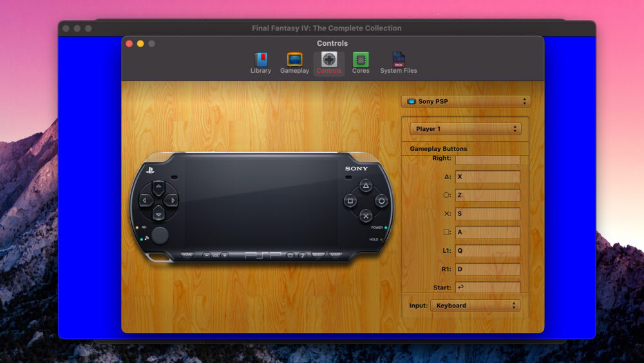Viewport: 644px width, 363px height.
Task: Open the Keyboard input device dropdown
Action: tap(475, 306)
